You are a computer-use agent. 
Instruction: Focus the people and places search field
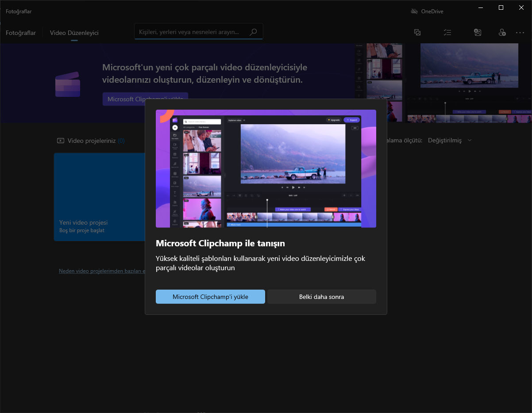click(x=199, y=32)
